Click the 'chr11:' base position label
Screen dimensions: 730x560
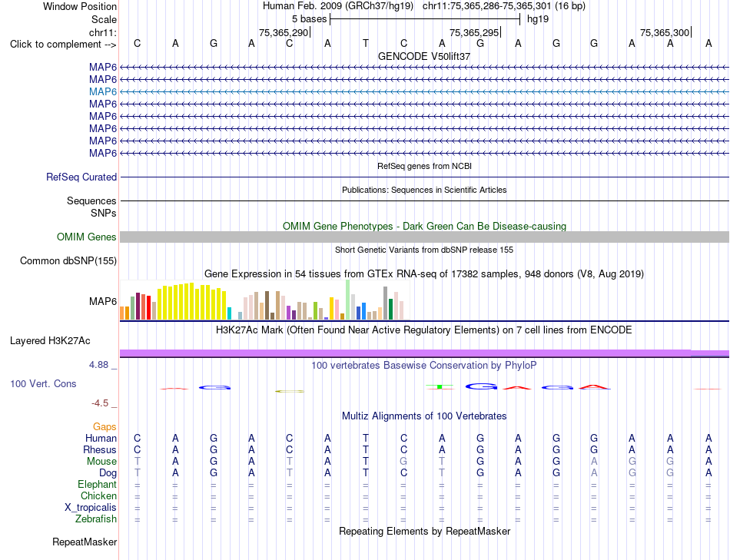click(x=102, y=32)
